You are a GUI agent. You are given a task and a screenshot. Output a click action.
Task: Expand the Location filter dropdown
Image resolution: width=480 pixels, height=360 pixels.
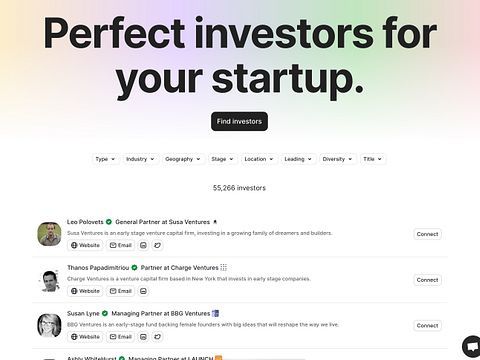259,159
